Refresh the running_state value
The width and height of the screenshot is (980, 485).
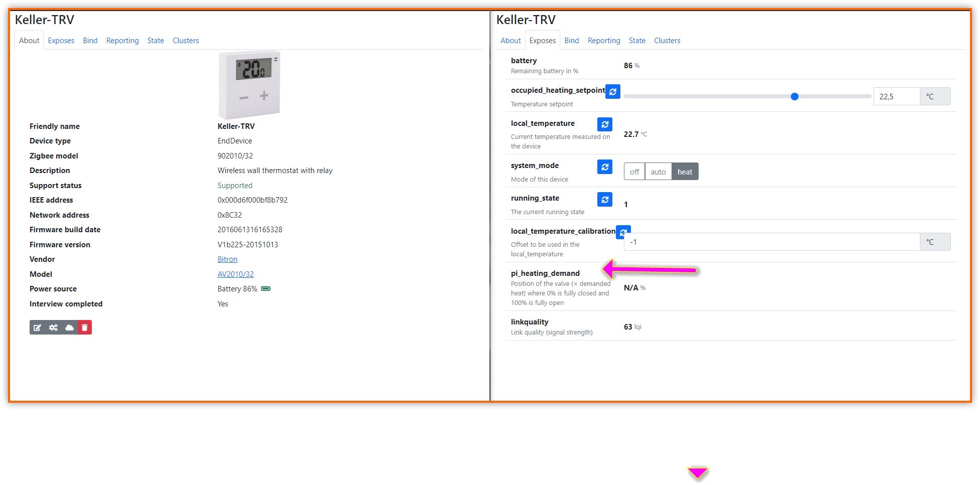[x=605, y=199]
